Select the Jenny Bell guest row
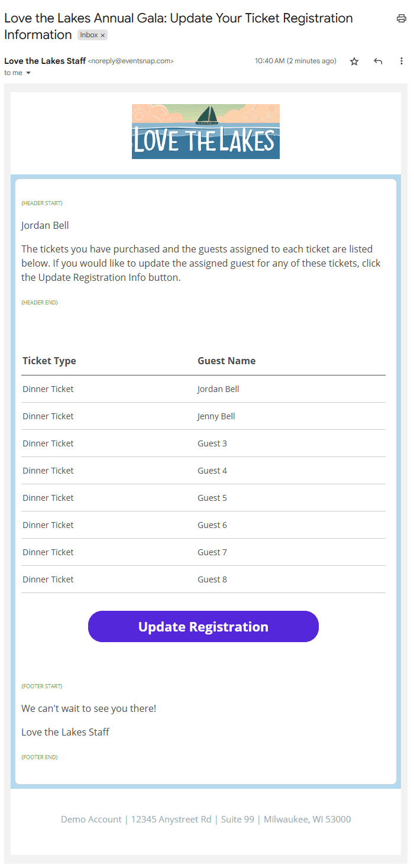Viewport: 414px width, 868px height. click(216, 416)
